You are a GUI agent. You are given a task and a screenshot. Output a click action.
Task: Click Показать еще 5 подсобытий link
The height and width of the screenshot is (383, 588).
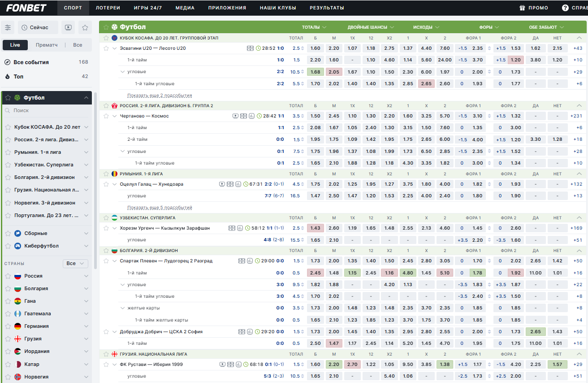pyautogui.click(x=160, y=208)
